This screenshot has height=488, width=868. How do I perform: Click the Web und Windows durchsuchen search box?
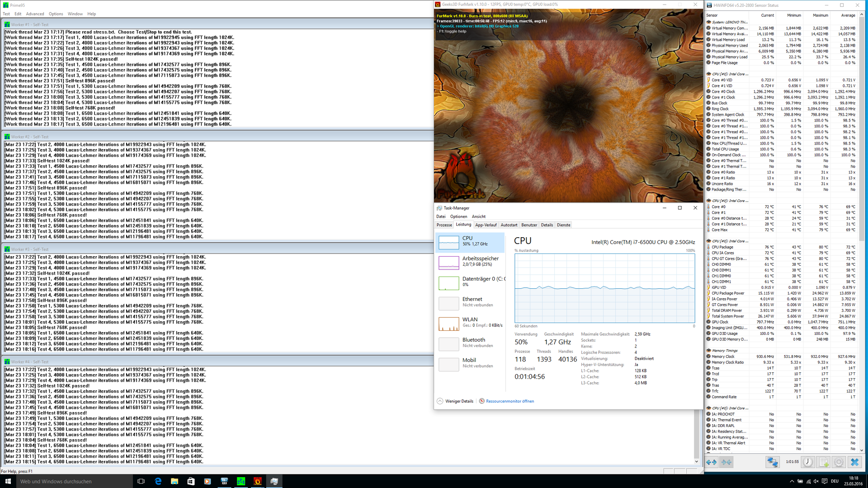pyautogui.click(x=74, y=481)
